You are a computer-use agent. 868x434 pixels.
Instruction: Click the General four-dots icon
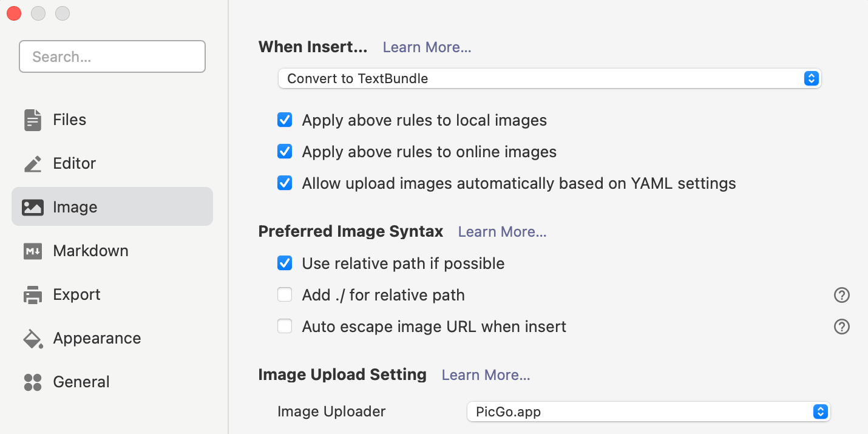click(33, 382)
